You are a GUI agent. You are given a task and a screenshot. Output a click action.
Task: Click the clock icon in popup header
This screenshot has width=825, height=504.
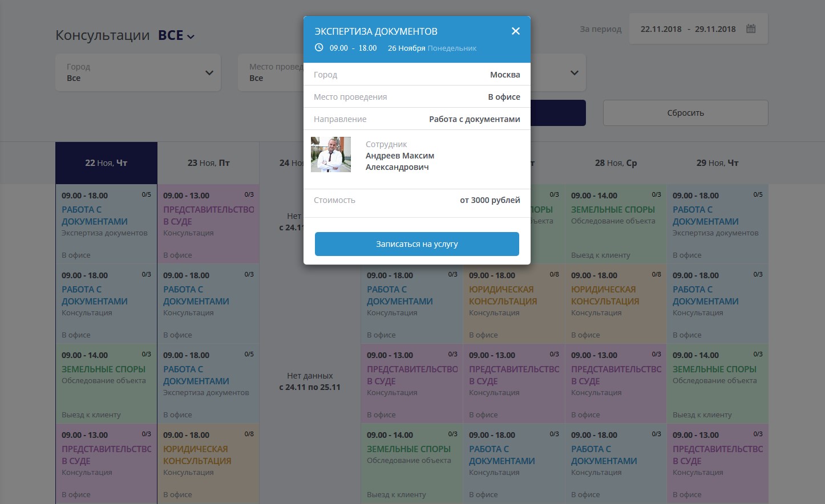[319, 48]
